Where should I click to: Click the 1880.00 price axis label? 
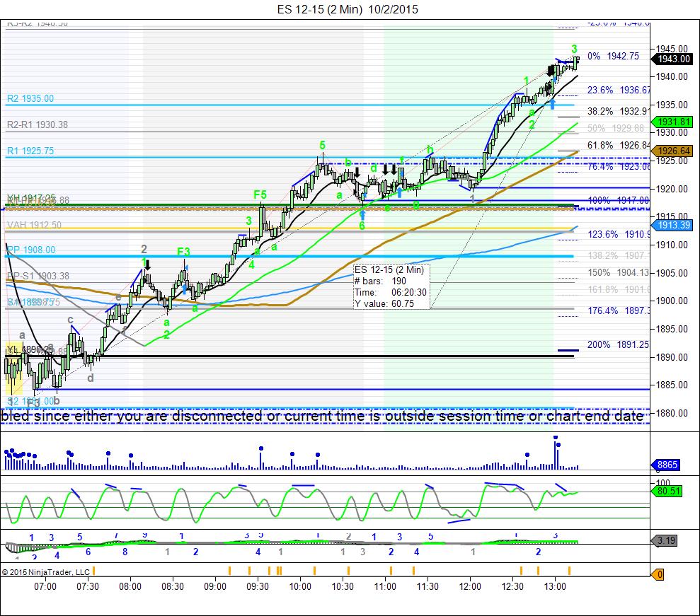click(x=672, y=413)
